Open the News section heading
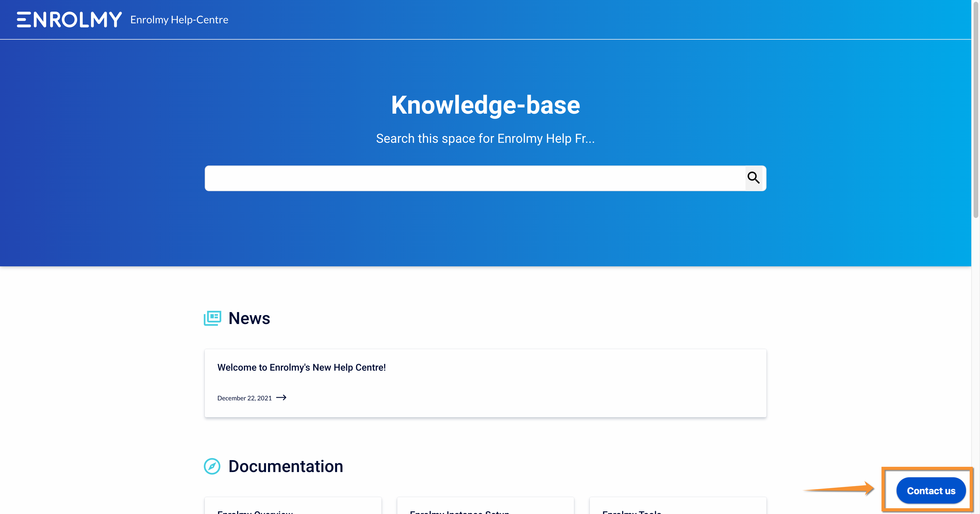The width and height of the screenshot is (980, 514). click(x=249, y=318)
